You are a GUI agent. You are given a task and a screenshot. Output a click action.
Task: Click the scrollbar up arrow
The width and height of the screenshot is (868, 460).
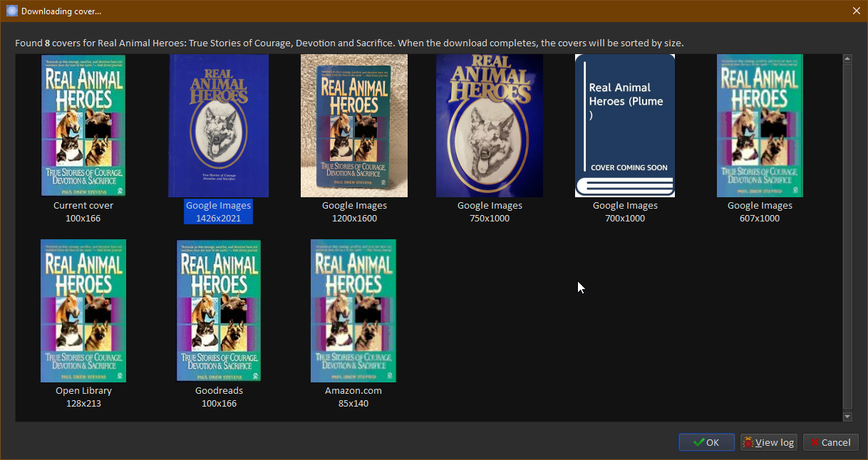coord(847,59)
